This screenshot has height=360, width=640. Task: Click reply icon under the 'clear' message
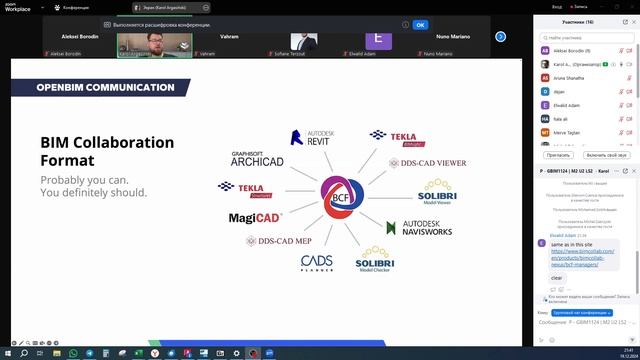pyautogui.click(x=553, y=289)
